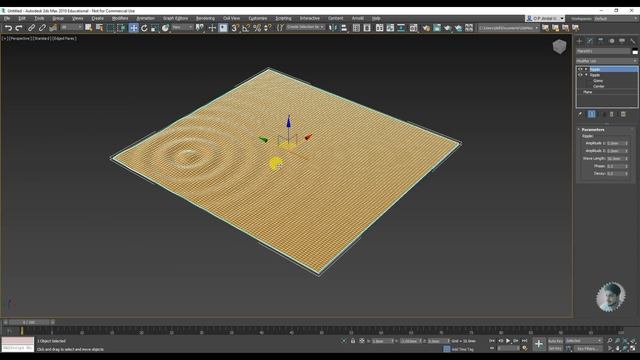Switch to the Hierarchy command panel tab
The width and height of the screenshot is (640, 360).
(x=600, y=41)
